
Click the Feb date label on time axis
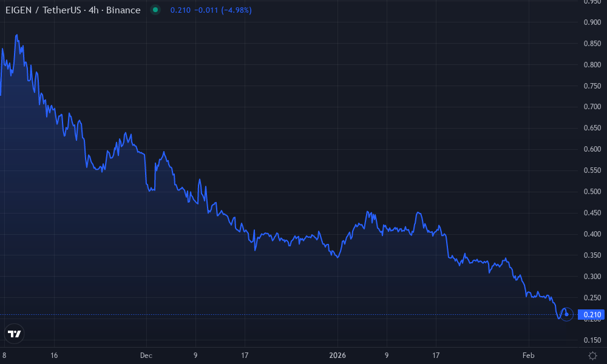(529, 356)
